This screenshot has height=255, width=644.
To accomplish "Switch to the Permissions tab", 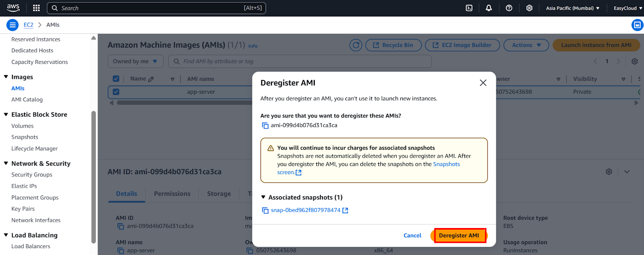I will click(x=172, y=194).
